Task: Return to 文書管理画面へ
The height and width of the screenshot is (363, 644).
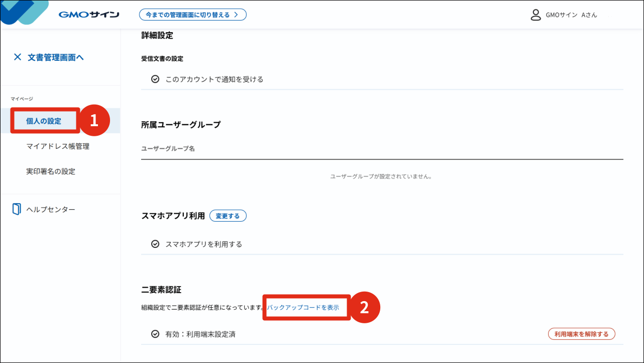Action: (x=56, y=57)
